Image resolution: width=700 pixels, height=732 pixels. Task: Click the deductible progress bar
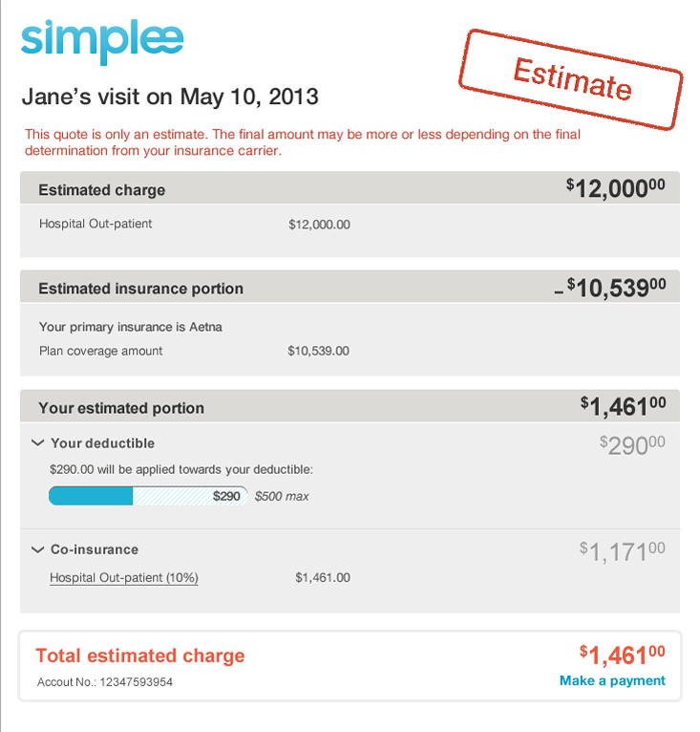(x=148, y=496)
